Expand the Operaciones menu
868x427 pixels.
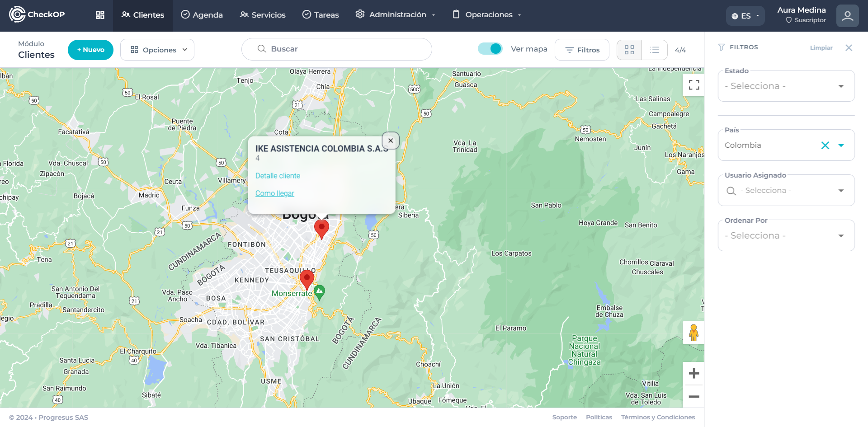[x=487, y=15]
